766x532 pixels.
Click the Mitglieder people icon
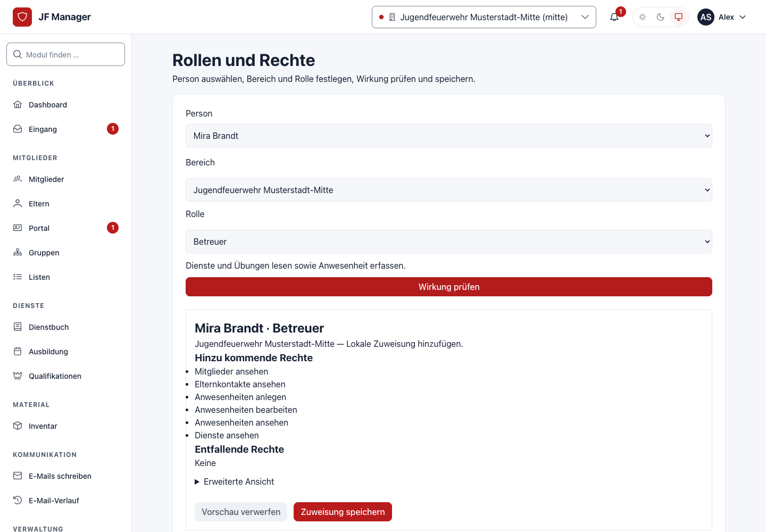coord(18,179)
